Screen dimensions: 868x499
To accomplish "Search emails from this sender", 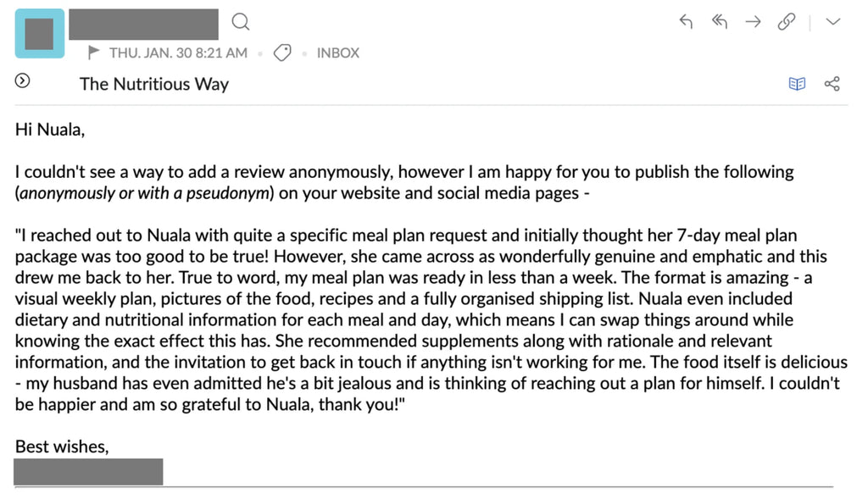I will (x=241, y=21).
